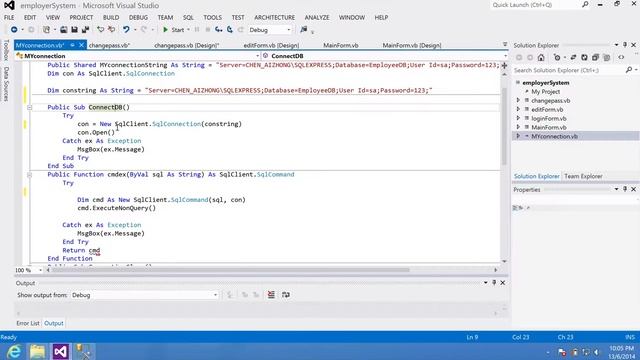Click Clear All in the Output toolbar
640x360 pixels.
click(x=271, y=295)
